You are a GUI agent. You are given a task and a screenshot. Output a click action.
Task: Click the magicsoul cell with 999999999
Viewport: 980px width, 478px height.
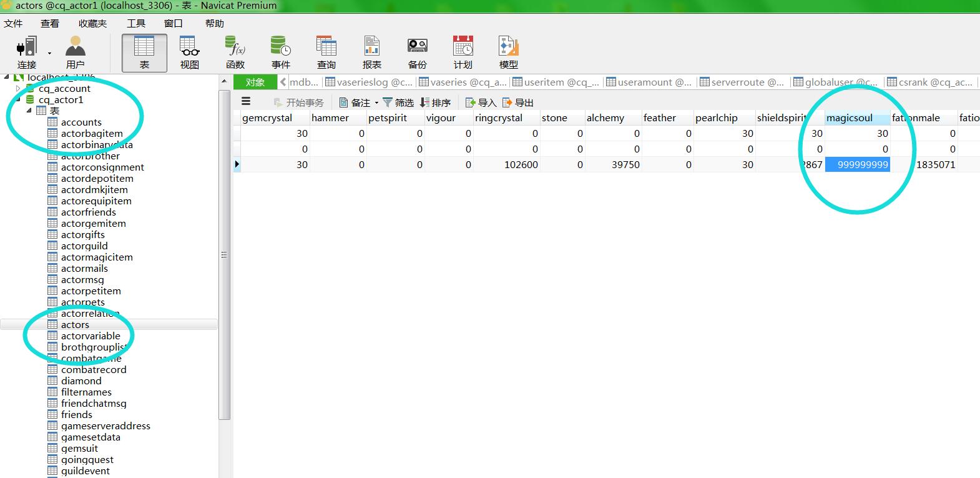tap(858, 165)
